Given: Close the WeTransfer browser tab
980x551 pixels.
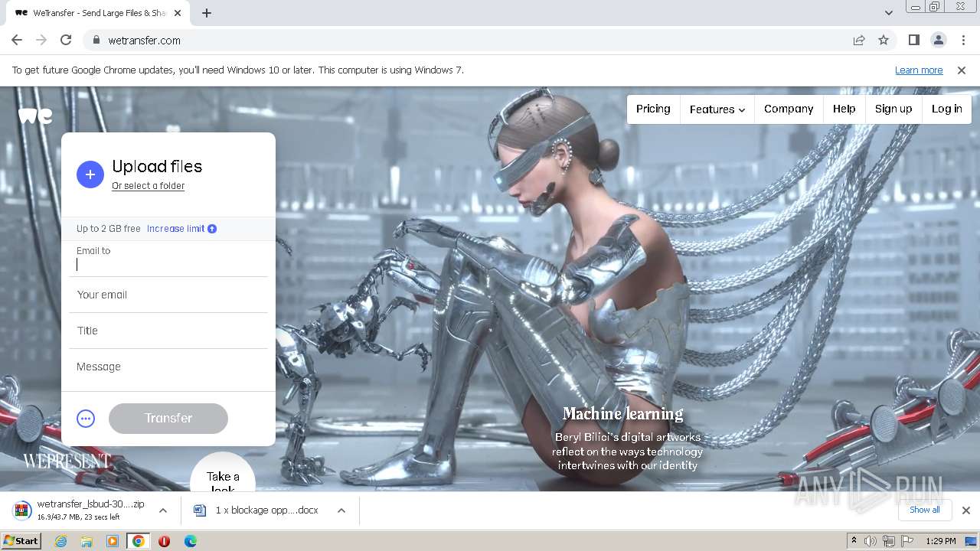Looking at the screenshot, I should (178, 13).
